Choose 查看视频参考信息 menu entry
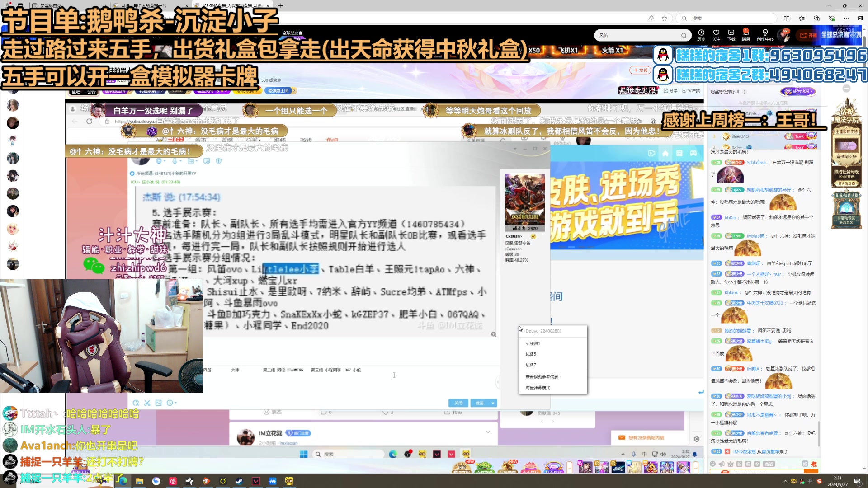 pos(552,377)
